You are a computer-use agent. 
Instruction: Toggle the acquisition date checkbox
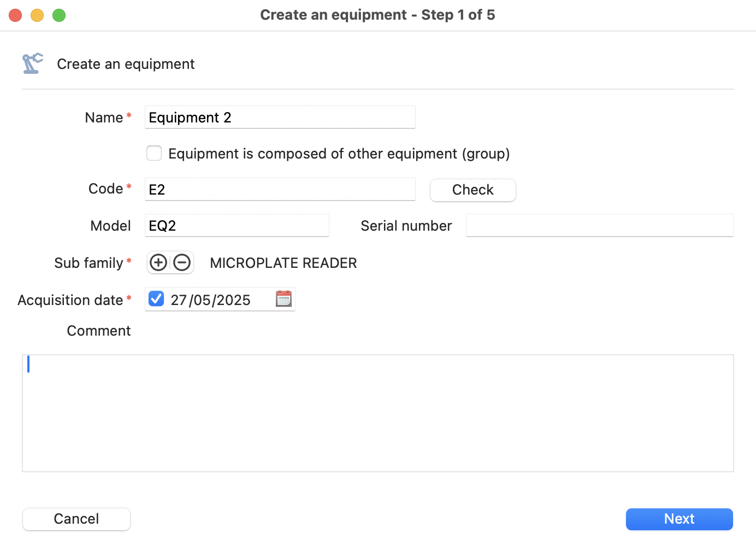[x=156, y=298]
